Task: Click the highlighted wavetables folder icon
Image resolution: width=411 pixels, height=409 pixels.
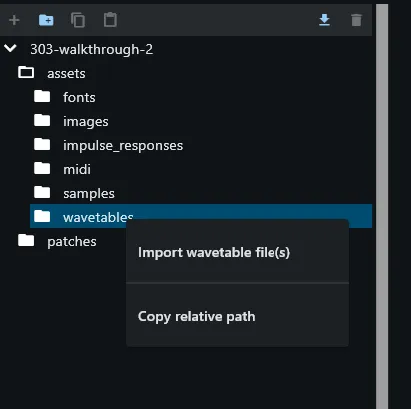Action: point(42,217)
